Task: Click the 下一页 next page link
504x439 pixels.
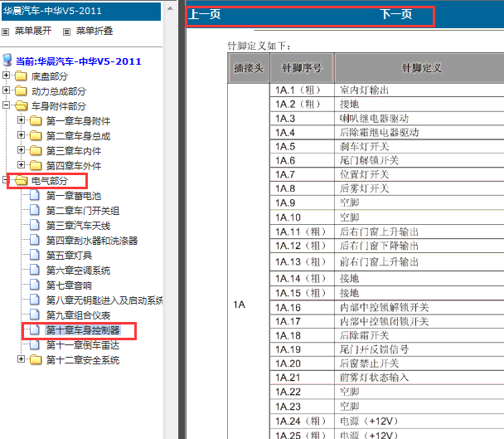Action: tap(395, 14)
